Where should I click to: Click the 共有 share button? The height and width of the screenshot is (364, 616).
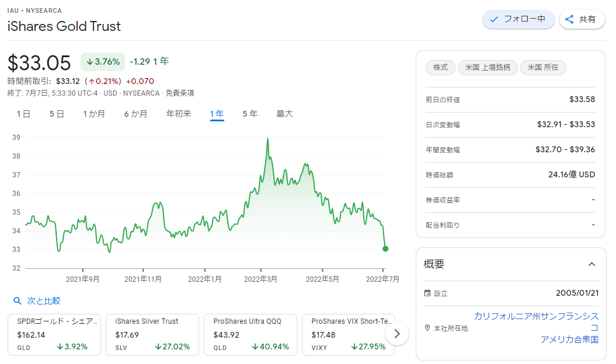point(582,19)
